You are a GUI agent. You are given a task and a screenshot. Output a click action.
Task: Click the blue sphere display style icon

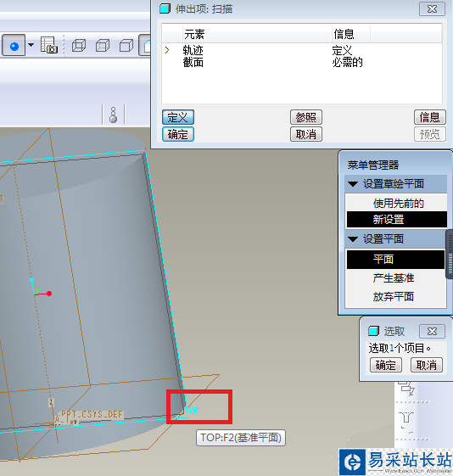[14, 46]
